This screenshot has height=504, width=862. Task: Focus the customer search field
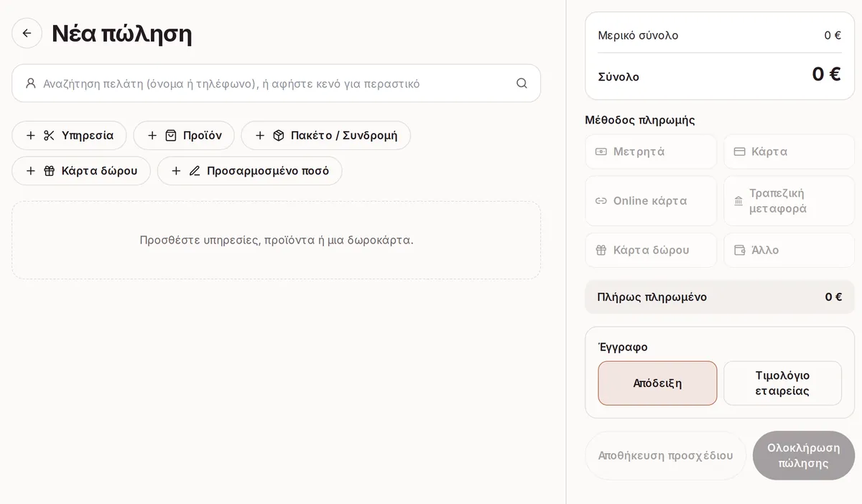pyautogui.click(x=276, y=83)
